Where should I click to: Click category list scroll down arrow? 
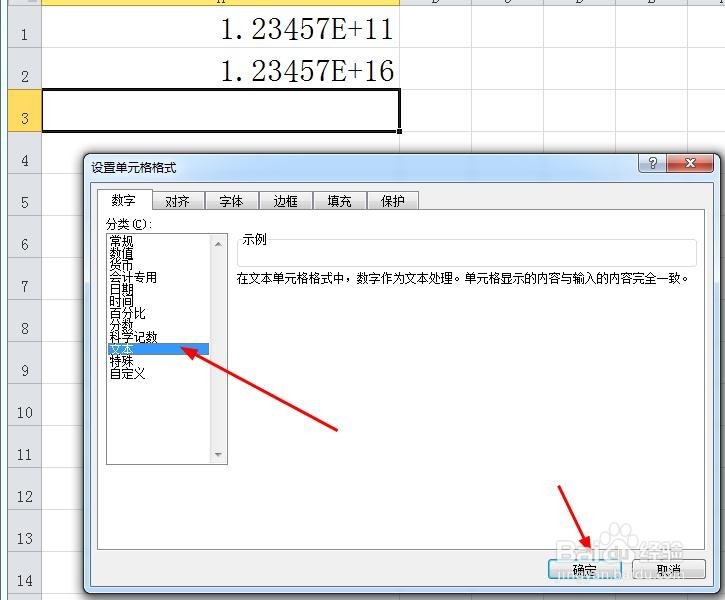click(x=218, y=454)
